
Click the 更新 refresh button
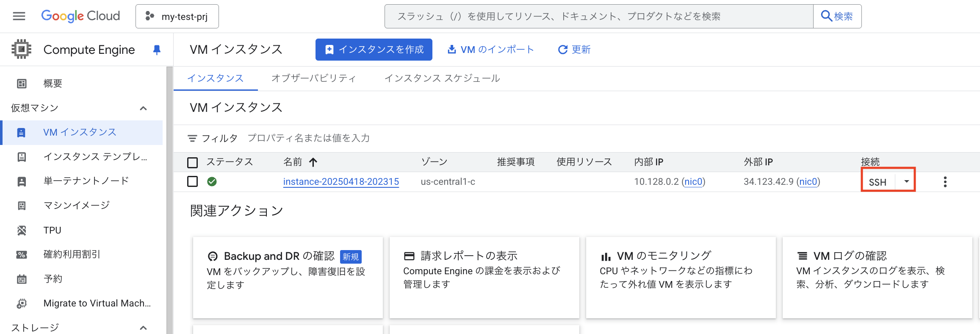tap(574, 50)
